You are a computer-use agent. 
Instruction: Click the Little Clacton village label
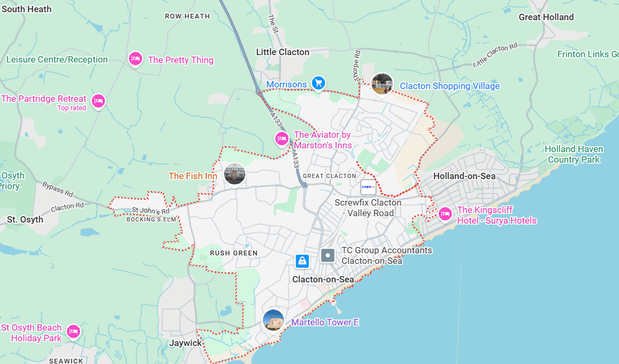click(283, 52)
